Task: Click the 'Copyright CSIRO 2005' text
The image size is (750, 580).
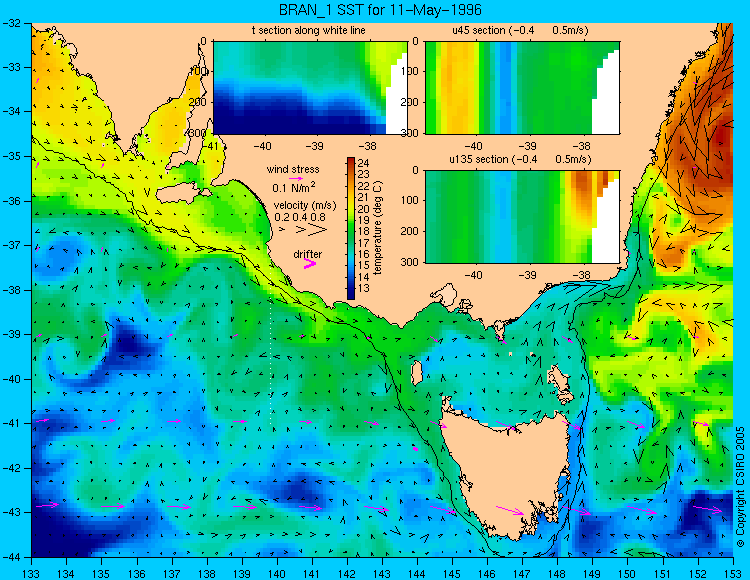Action: click(740, 487)
